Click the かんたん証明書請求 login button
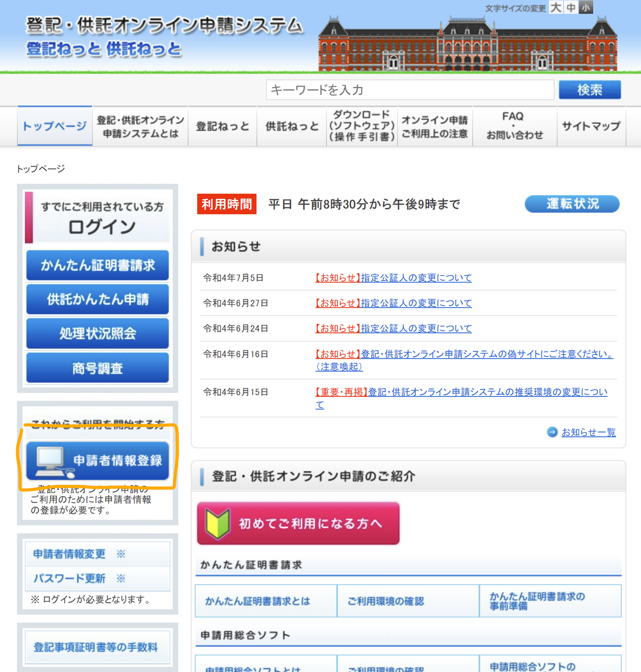 pos(98,265)
